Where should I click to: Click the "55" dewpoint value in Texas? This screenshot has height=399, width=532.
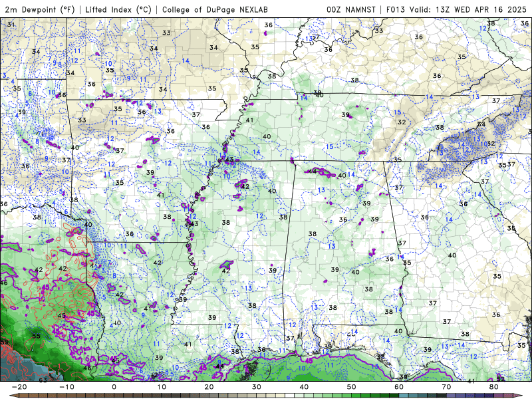tap(36, 336)
